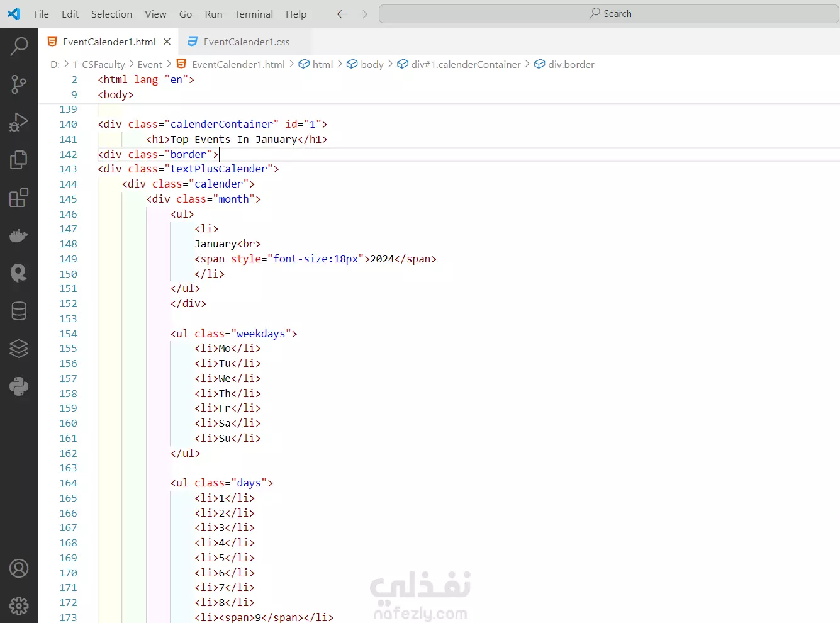Open the Terminal menu
The height and width of the screenshot is (623, 840).
[x=254, y=14]
